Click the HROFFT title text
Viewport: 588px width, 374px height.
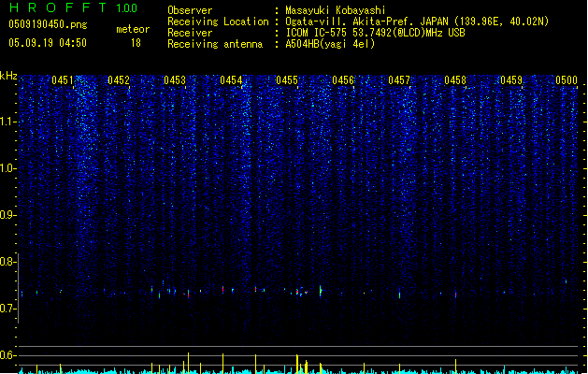click(x=58, y=7)
